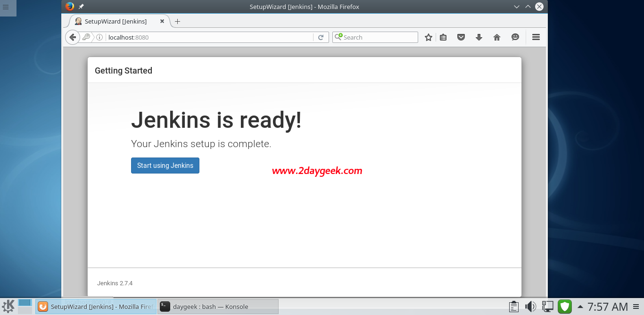
Task: Click the pin icon in title bar
Action: (81, 7)
